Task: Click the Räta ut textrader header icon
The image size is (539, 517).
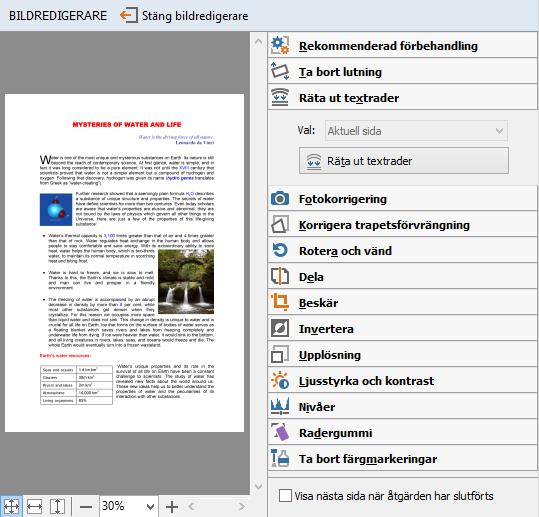Action: coord(280,97)
